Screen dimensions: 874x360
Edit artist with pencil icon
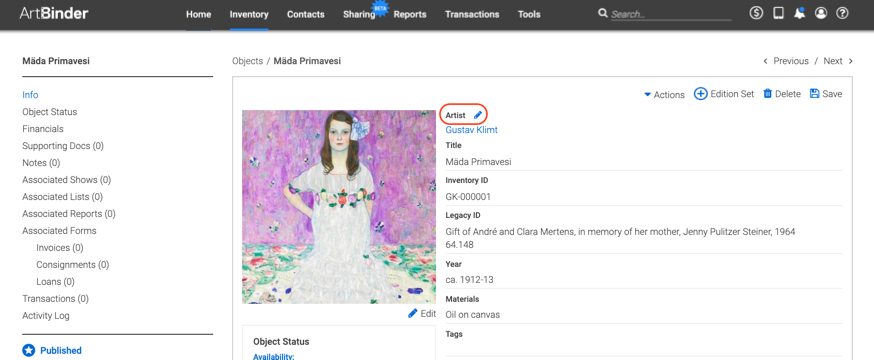pos(477,115)
